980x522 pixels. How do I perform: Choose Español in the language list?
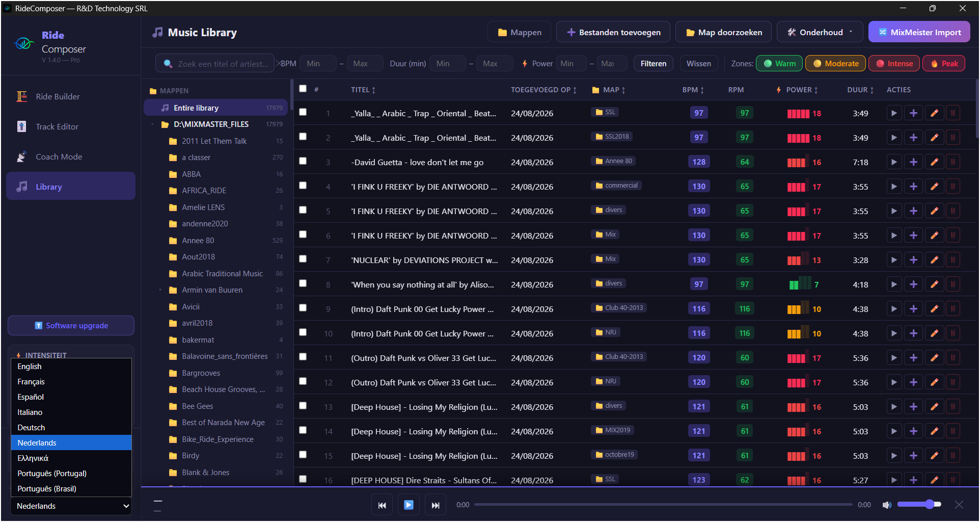71,397
